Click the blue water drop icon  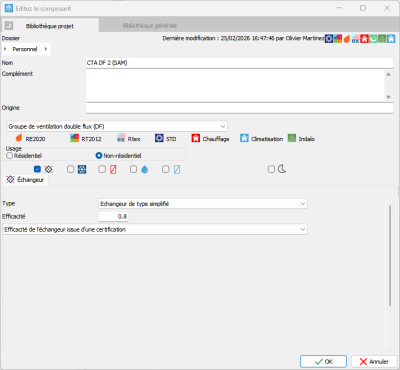pos(144,169)
